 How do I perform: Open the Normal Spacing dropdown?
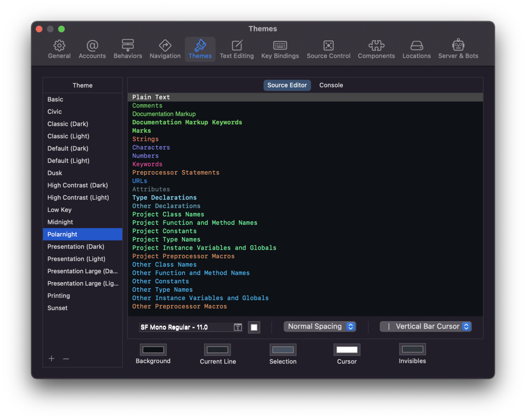click(320, 326)
